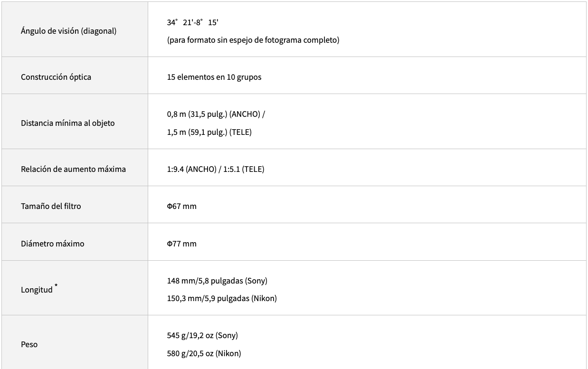The width and height of the screenshot is (588, 369).
Task: Select the 'Construcción óptica' label cell
Action: pos(56,77)
